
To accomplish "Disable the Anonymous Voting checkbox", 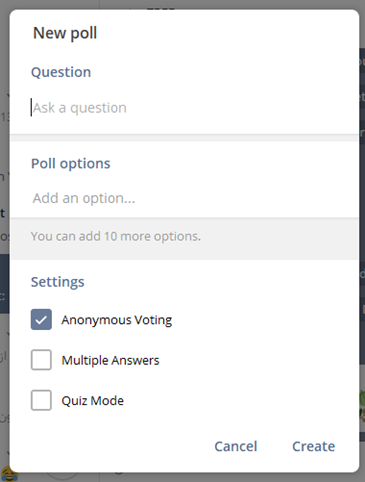I will pyautogui.click(x=41, y=320).
